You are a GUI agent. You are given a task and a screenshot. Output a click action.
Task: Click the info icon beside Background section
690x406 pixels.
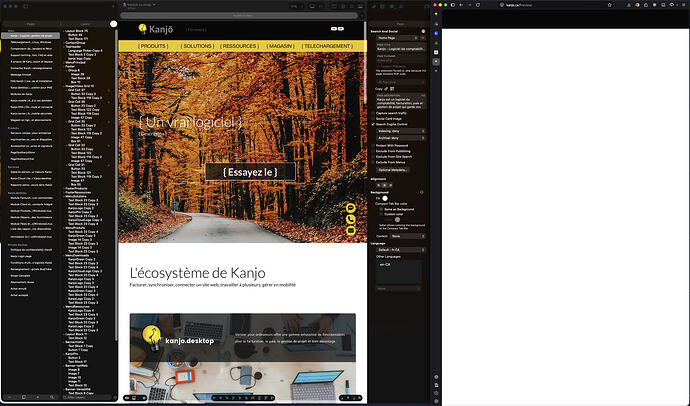(x=422, y=192)
